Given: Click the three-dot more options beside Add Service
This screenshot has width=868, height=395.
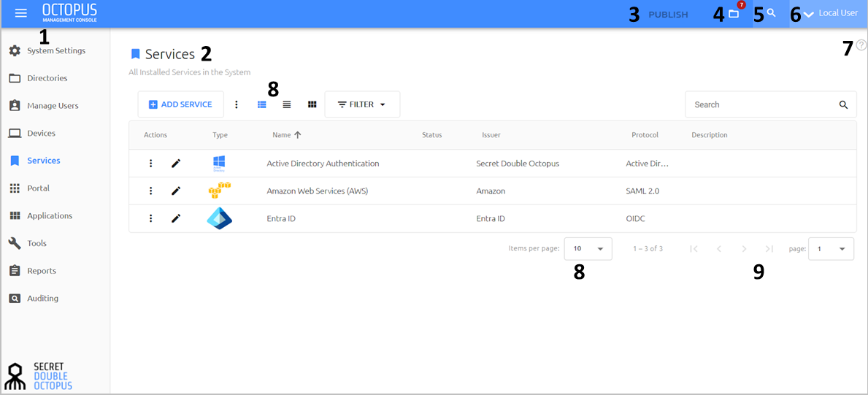Looking at the screenshot, I should coord(237,104).
